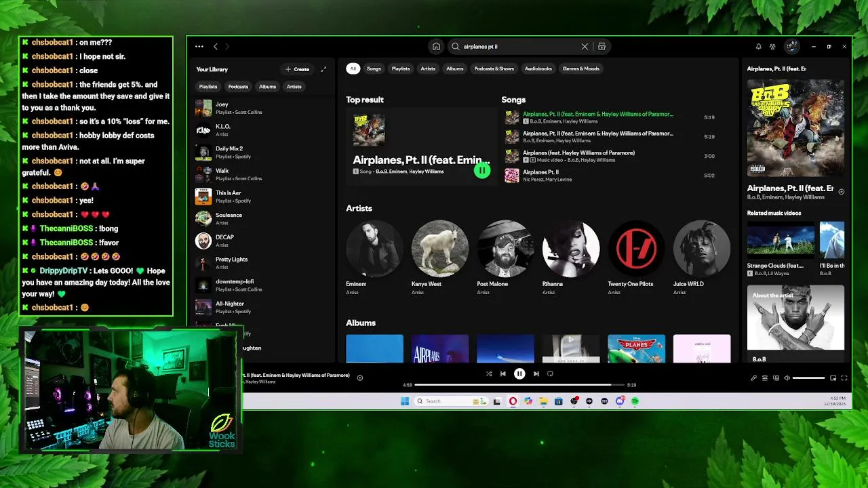868x488 pixels.
Task: Open Twenty One Pilots artist card
Action: tap(636, 258)
